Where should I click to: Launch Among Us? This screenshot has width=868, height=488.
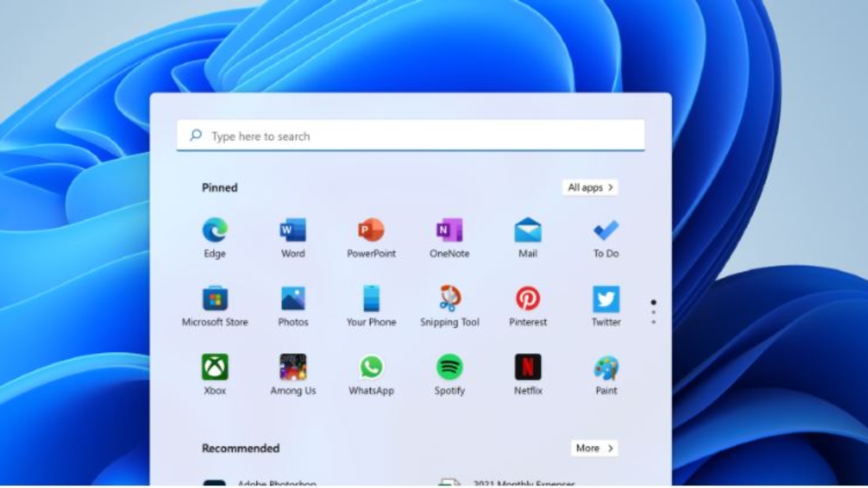tap(294, 369)
